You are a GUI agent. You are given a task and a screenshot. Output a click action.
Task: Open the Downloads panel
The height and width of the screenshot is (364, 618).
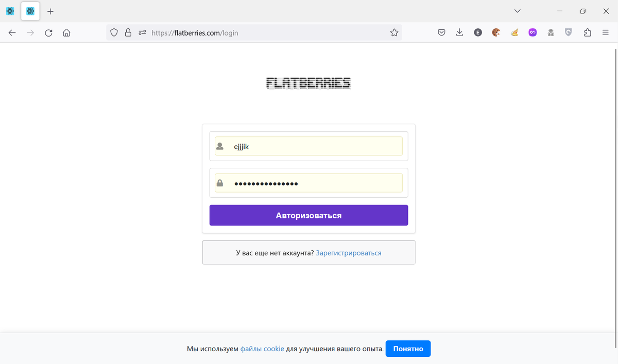point(459,33)
